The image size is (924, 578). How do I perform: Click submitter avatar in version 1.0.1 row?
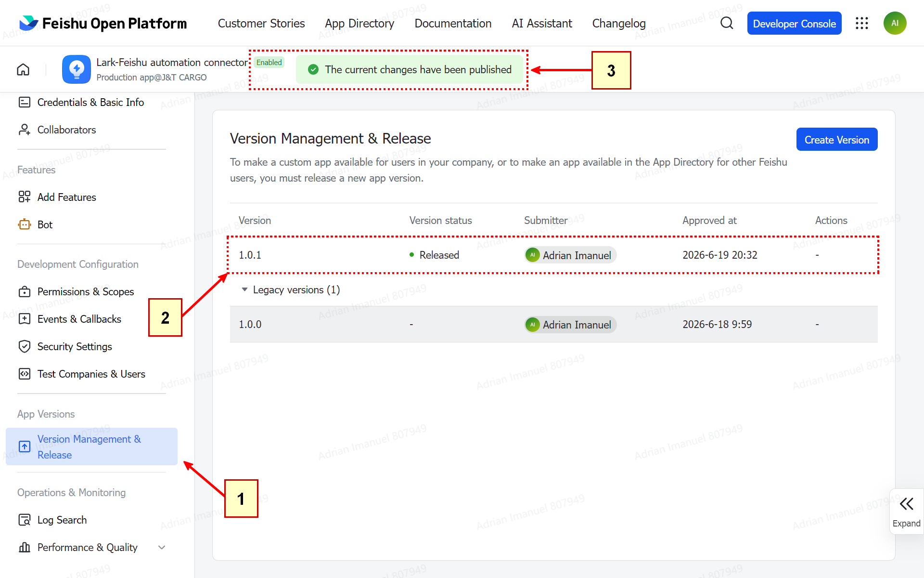point(532,255)
